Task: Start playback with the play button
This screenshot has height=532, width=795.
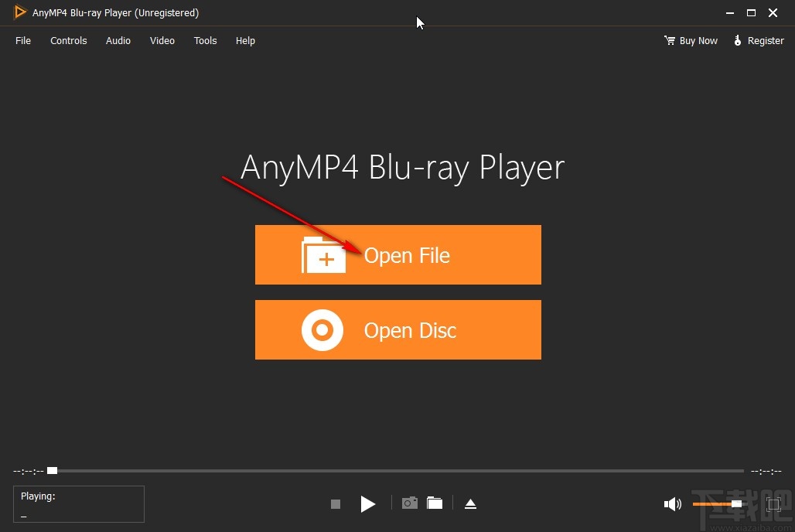Action: (x=368, y=503)
